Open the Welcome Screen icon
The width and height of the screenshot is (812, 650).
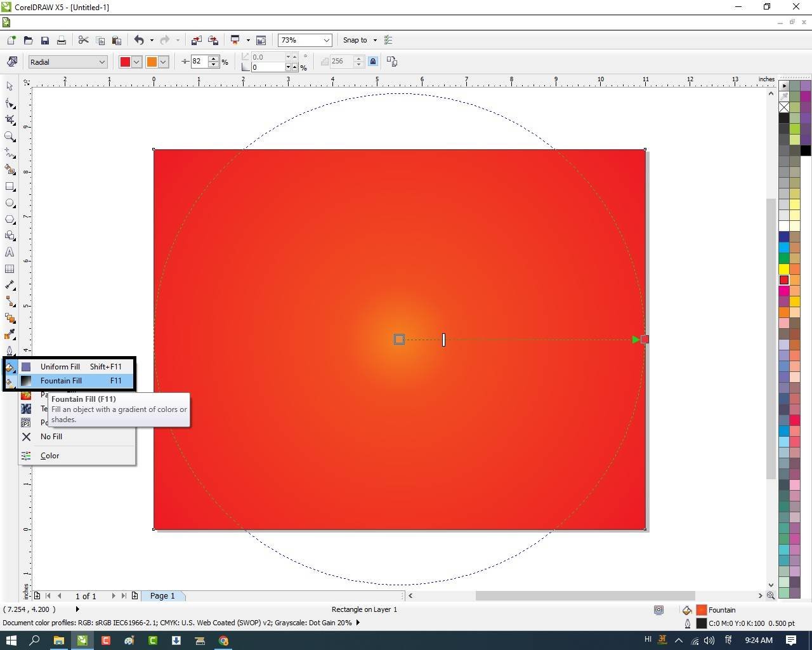coord(261,40)
